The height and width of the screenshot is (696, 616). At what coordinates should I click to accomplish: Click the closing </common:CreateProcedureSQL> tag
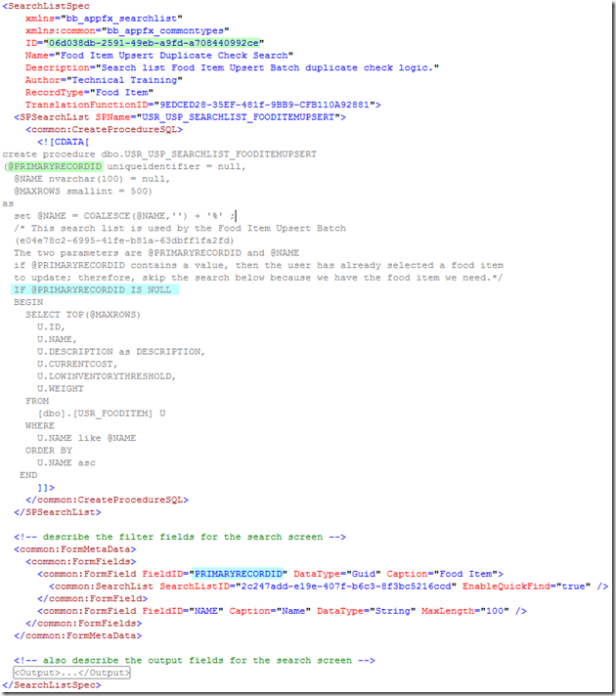click(x=107, y=500)
